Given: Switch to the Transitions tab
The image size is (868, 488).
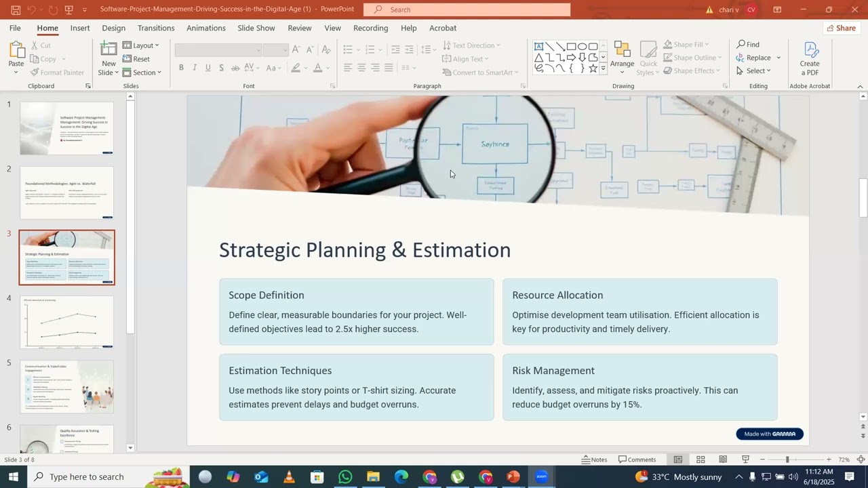Looking at the screenshot, I should [156, 28].
